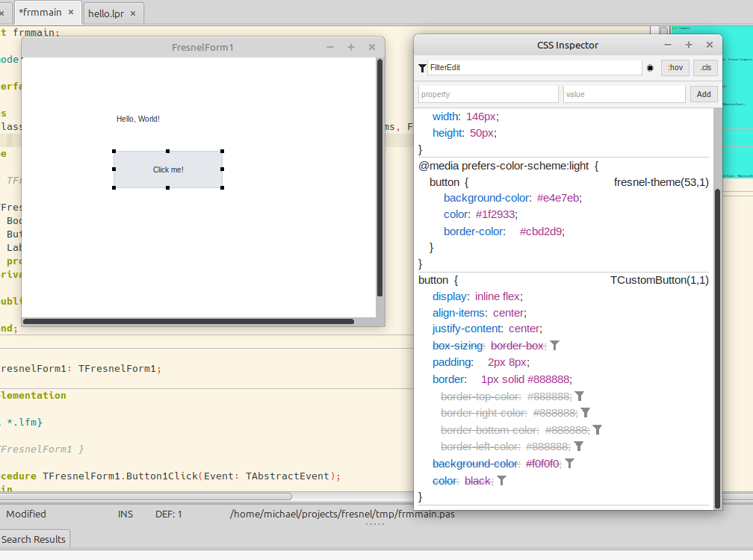Click the filter icon beside border-top-color

click(x=580, y=396)
